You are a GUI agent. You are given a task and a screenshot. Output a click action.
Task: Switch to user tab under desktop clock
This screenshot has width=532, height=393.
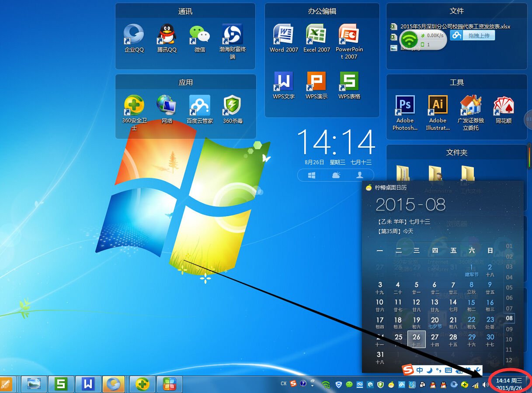coord(360,175)
